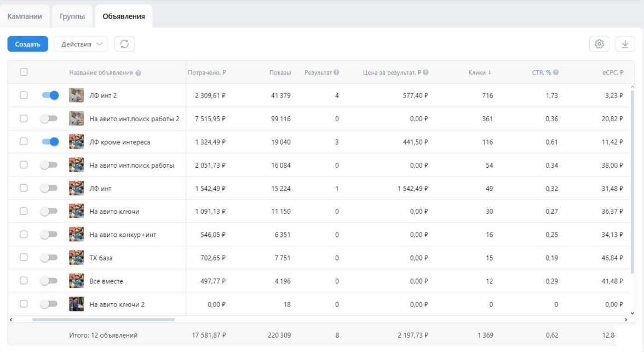Viewport: 644px width, 352px height.
Task: Click help icon beside Цена за результат
Action: [426, 72]
